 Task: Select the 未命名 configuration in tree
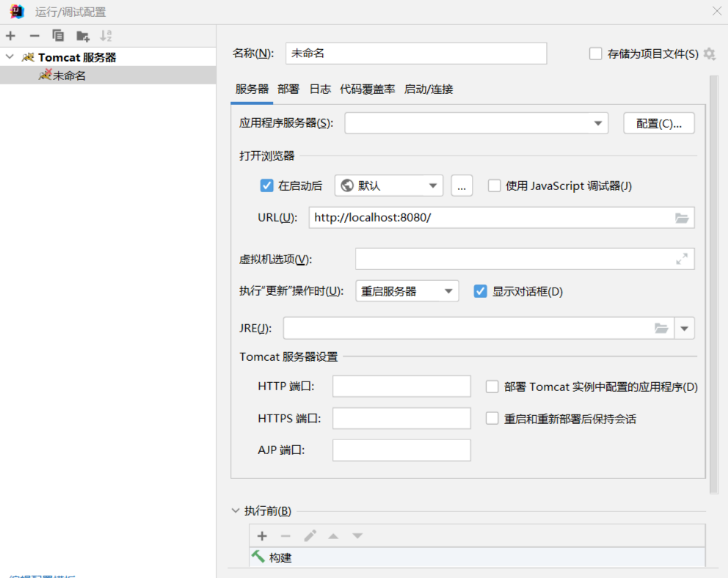click(x=108, y=75)
